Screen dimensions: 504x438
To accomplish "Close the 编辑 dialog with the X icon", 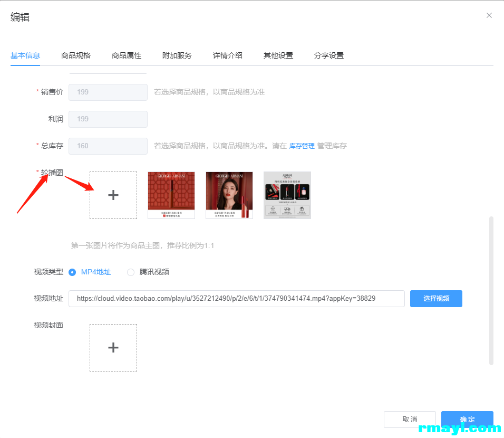I will point(489,15).
